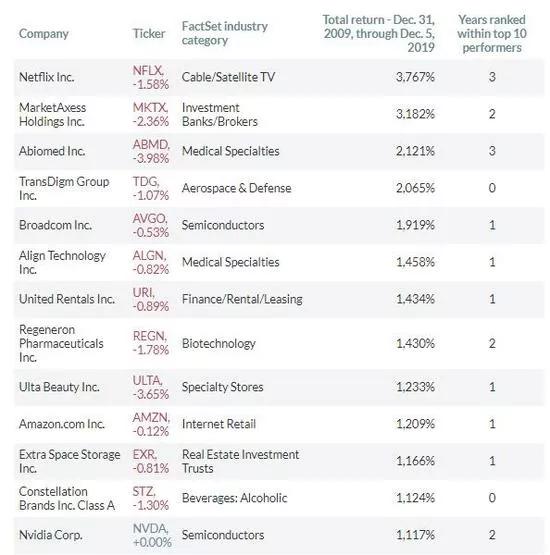Image resolution: width=550 pixels, height=555 pixels.
Task: Click the ABMD ticker symbol
Action: [x=151, y=144]
